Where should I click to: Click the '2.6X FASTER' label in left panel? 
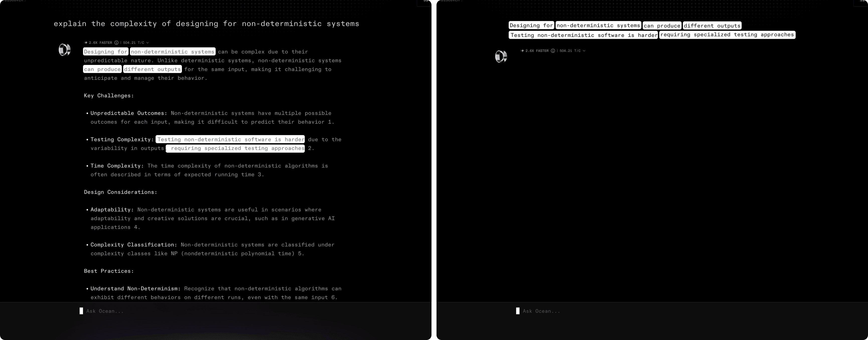coord(100,43)
